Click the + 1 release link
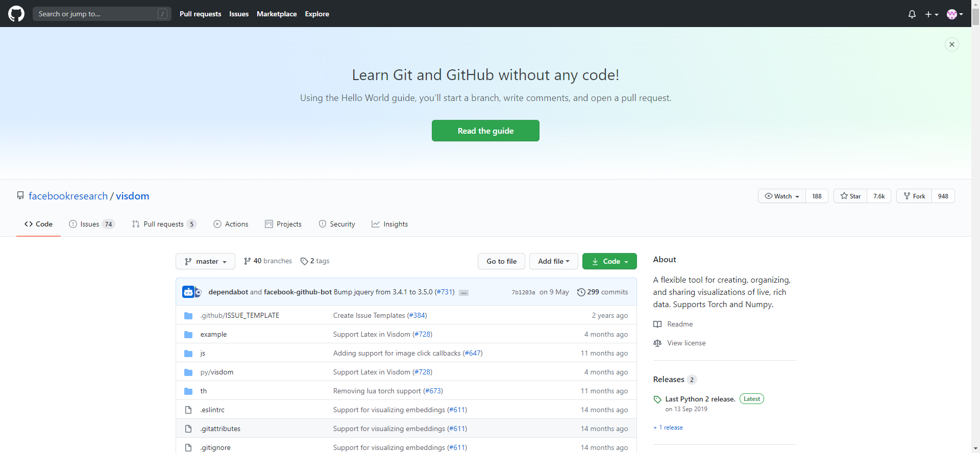Viewport: 980px width, 453px height. [668, 427]
